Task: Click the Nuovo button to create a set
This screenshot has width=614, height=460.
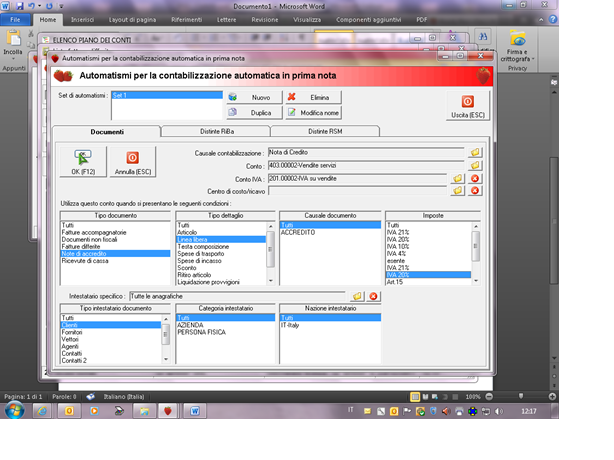Action: pos(255,97)
